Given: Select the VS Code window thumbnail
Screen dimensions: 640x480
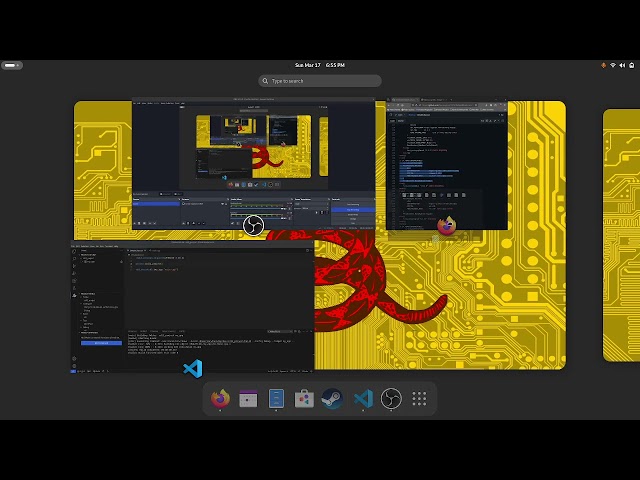Looking at the screenshot, I should [x=192, y=306].
